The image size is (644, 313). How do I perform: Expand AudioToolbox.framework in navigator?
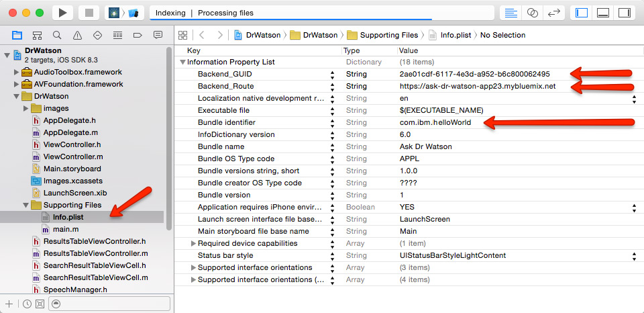click(x=16, y=72)
